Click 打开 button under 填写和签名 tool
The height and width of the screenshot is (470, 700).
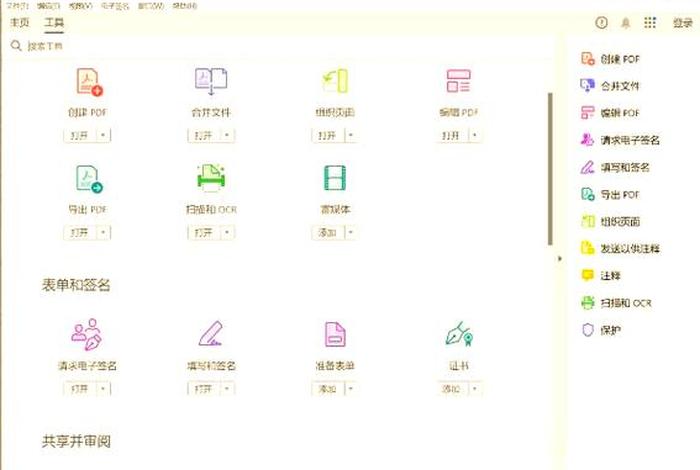tap(204, 389)
